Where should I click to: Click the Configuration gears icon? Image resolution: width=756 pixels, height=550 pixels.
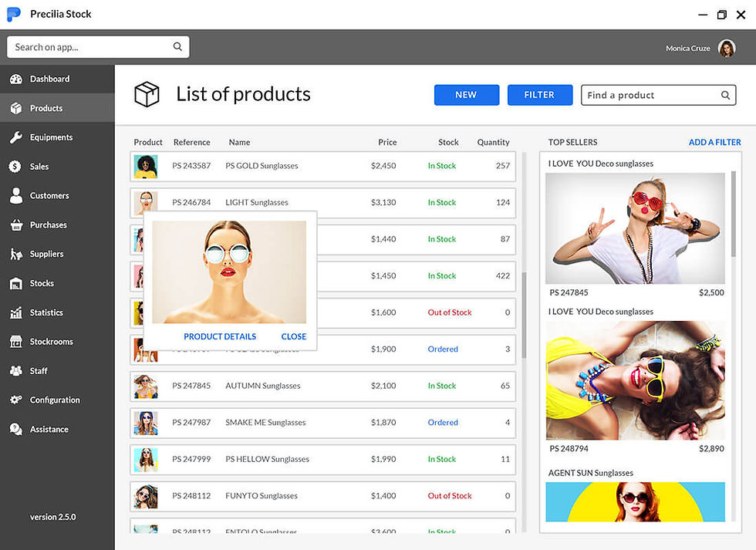16,400
